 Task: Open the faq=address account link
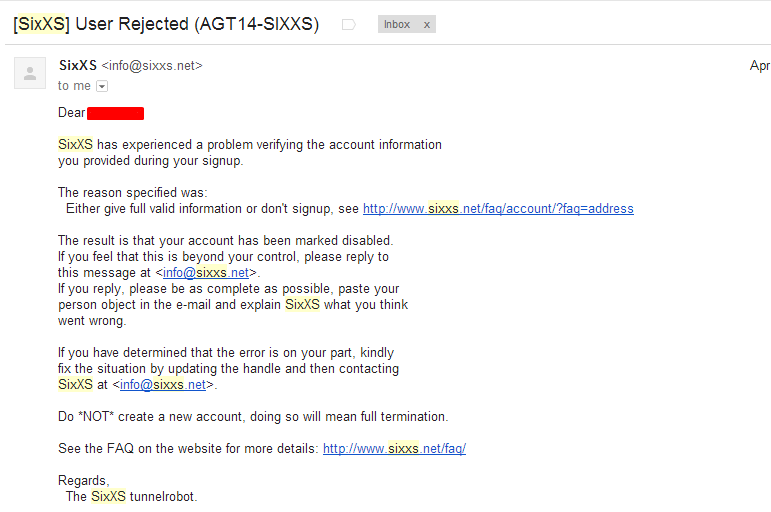click(498, 209)
